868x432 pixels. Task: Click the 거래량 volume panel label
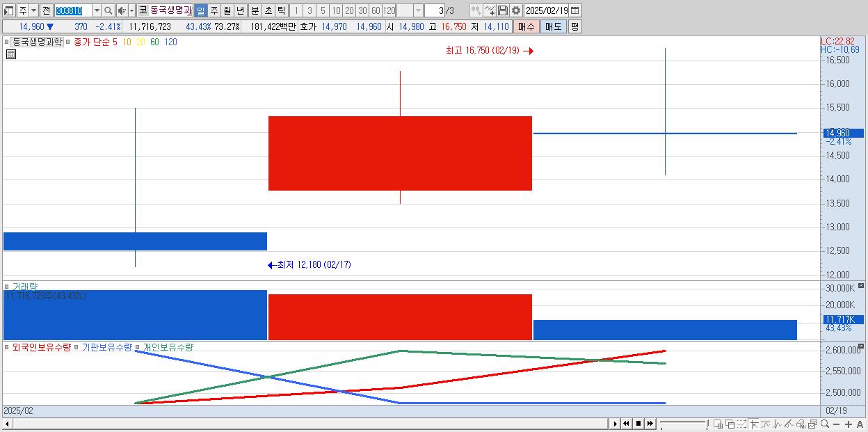click(25, 286)
